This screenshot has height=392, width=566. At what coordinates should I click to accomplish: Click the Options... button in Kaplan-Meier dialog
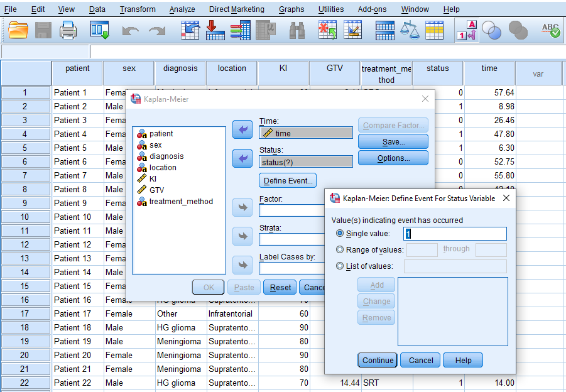[393, 158]
